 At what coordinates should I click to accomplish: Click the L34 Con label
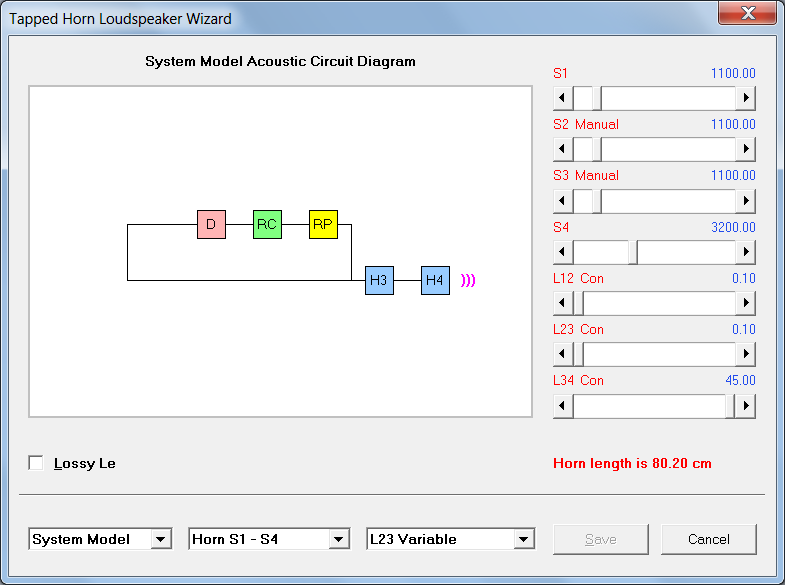click(x=578, y=380)
